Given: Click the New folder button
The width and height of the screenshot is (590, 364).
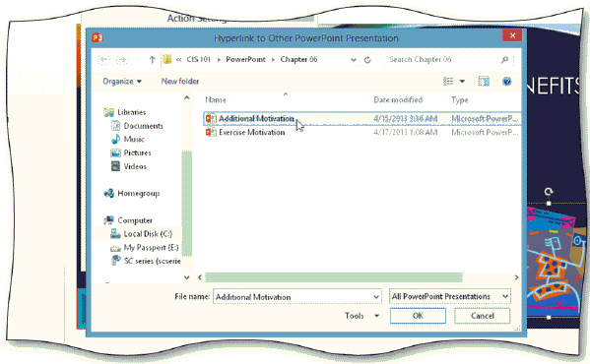Looking at the screenshot, I should pos(180,81).
